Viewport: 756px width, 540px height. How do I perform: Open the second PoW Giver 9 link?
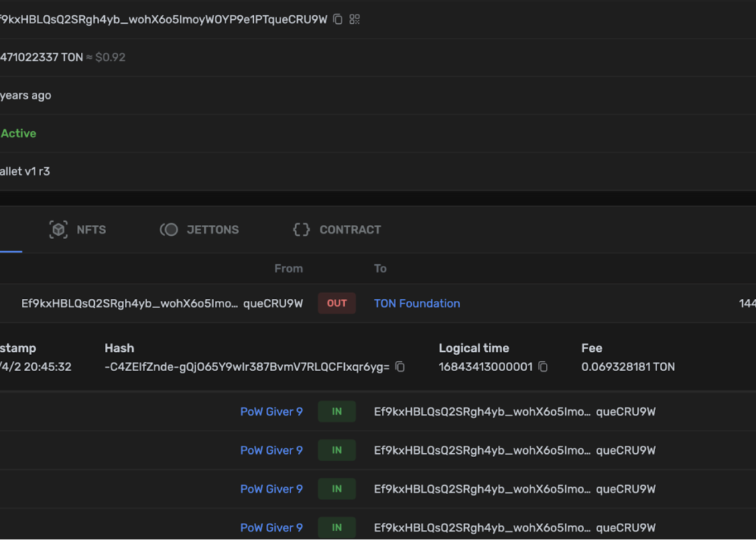[x=271, y=451]
